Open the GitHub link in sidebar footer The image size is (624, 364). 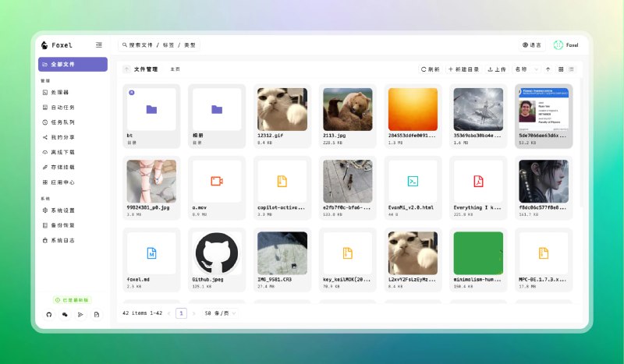[48, 314]
